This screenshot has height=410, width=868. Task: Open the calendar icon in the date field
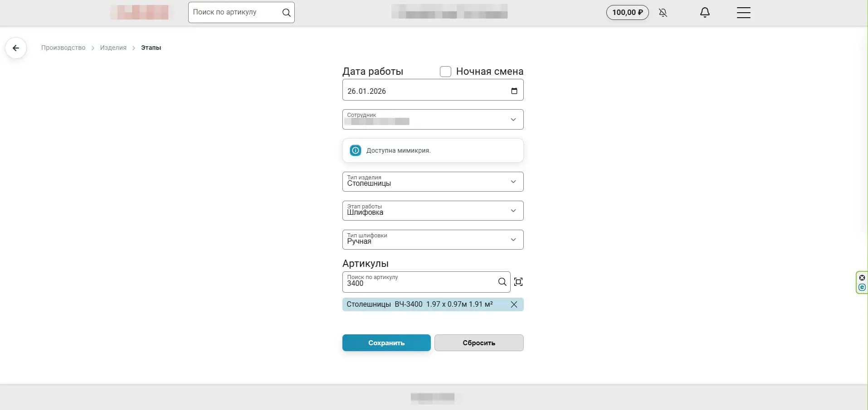point(514,90)
